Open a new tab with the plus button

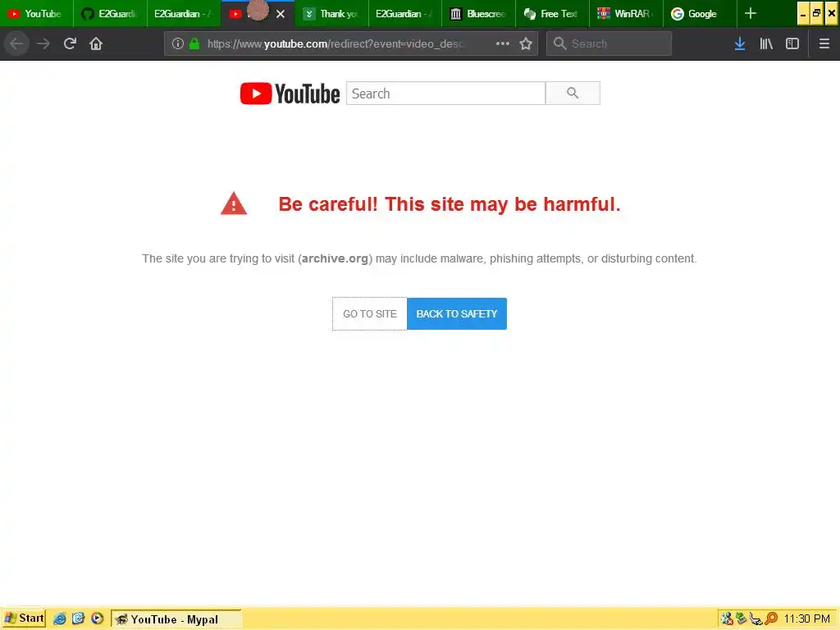[751, 13]
